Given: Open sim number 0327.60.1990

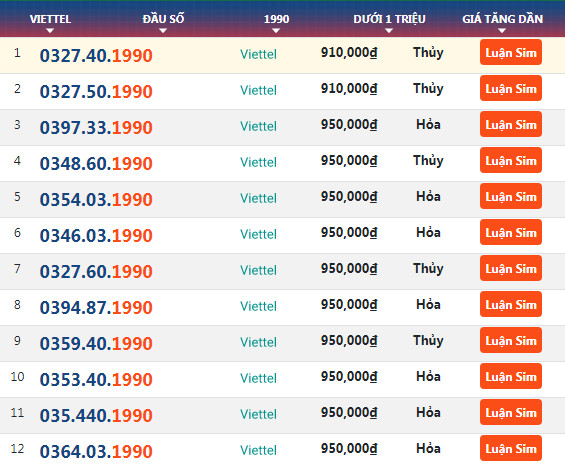Looking at the screenshot, I should click(x=96, y=272).
